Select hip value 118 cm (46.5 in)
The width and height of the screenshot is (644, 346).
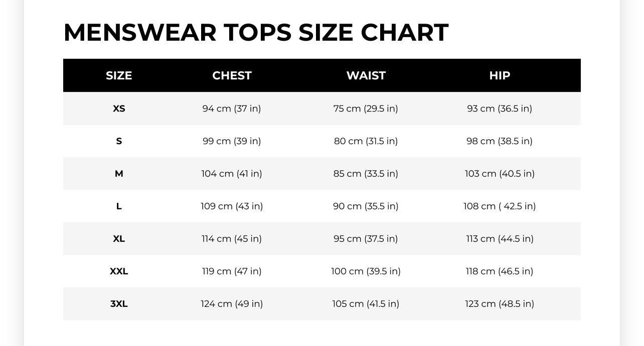[500, 271]
